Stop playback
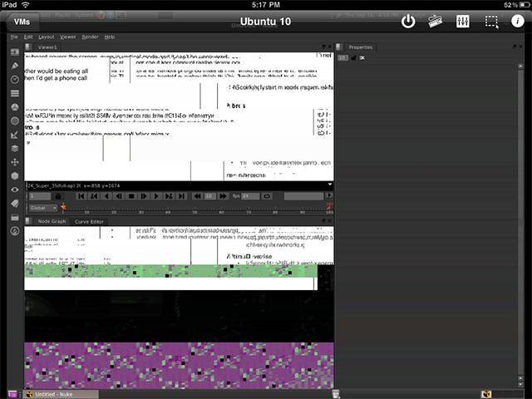 tap(131, 196)
